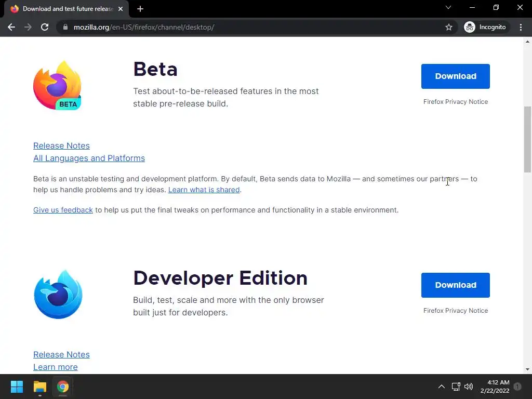This screenshot has width=532, height=399.
Task: Reload the page with the refresh icon
Action: coord(45,27)
